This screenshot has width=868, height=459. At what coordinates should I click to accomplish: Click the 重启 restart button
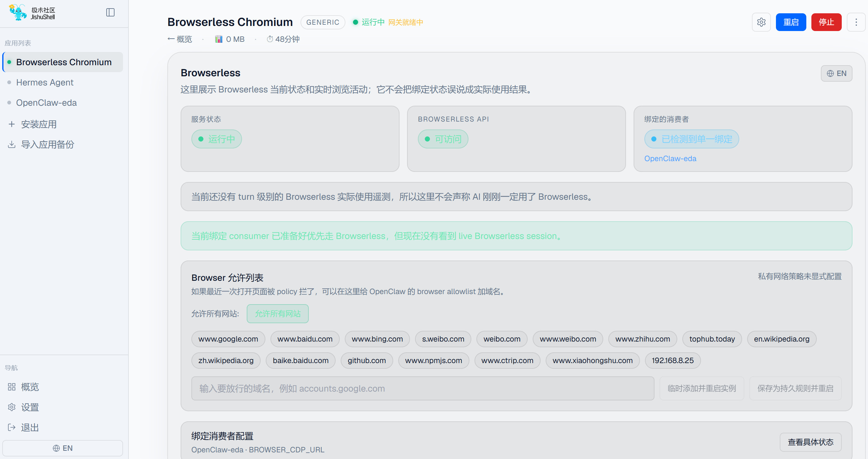[x=791, y=22]
